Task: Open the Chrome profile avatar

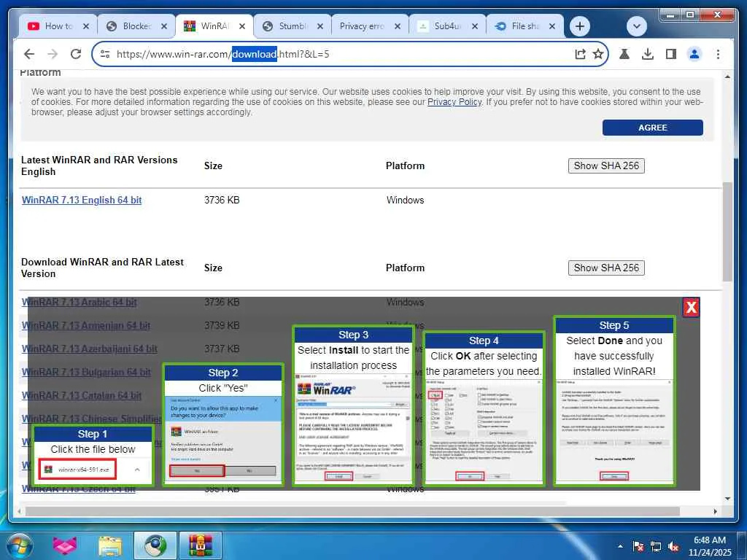Action: click(x=694, y=54)
